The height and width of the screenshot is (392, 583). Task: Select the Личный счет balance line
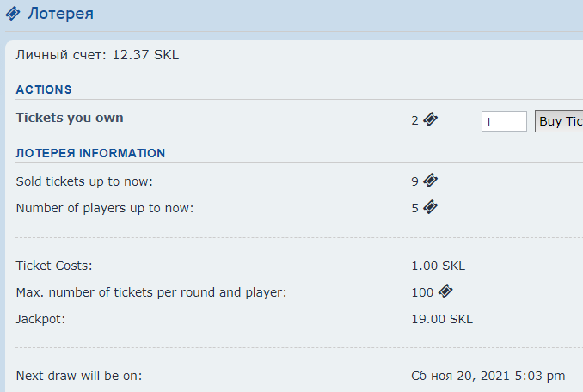click(97, 55)
